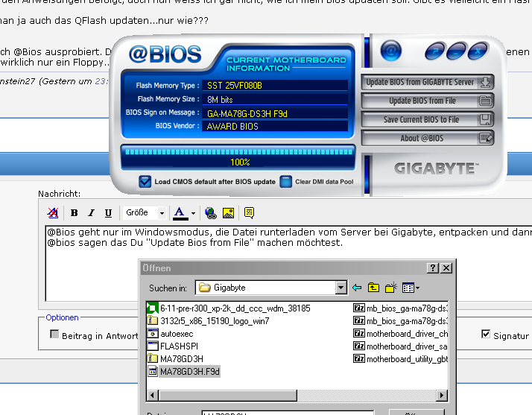Viewport: 532px width, 415px height.
Task: Open About @BIOS
Action: pyautogui.click(x=427, y=138)
